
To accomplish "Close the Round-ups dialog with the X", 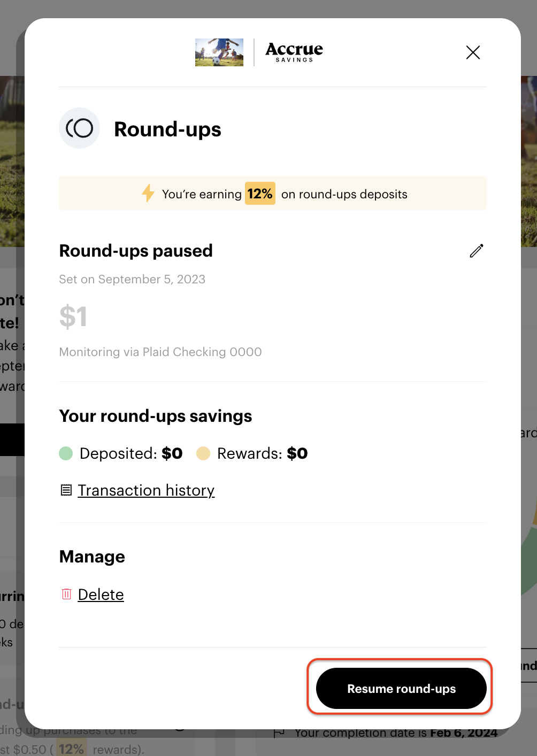I will point(473,52).
